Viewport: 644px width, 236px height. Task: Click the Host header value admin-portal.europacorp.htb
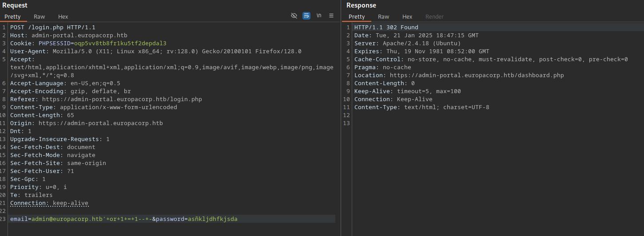click(80, 35)
